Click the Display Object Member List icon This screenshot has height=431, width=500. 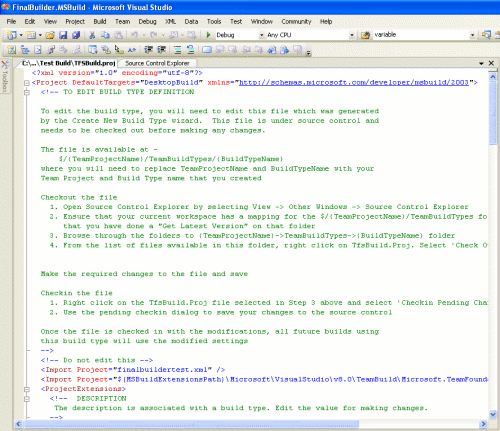point(92,50)
